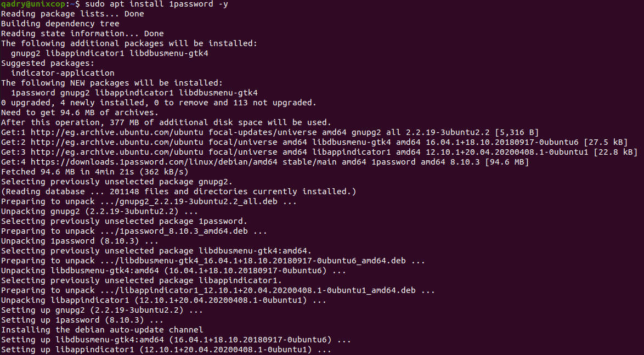The height and width of the screenshot is (355, 644).
Task: Click 'Setting up 1password (8.10.3)' line
Action: pyautogui.click(x=82, y=320)
